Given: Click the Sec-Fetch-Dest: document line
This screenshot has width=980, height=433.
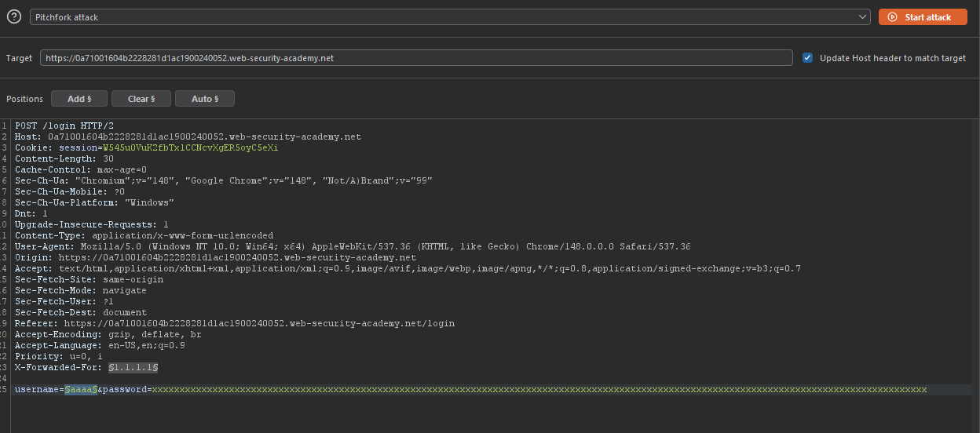Looking at the screenshot, I should click(x=81, y=312).
